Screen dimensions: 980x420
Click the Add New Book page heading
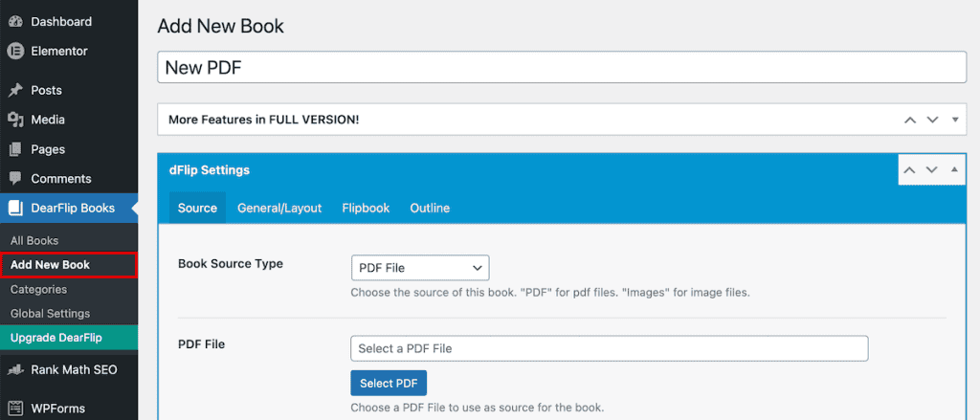click(221, 26)
